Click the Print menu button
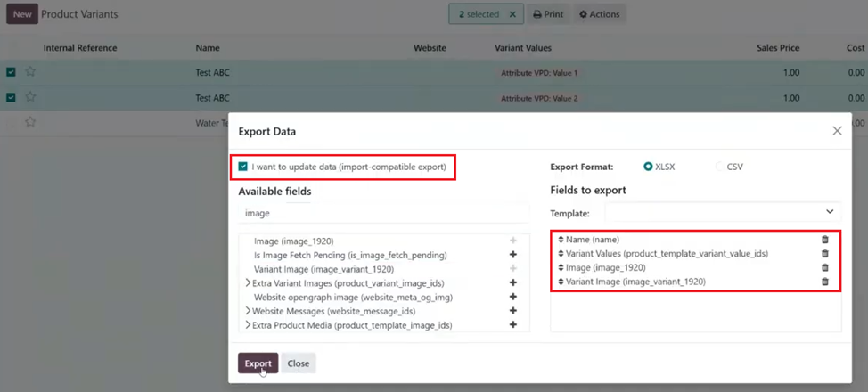868x392 pixels. pyautogui.click(x=548, y=14)
